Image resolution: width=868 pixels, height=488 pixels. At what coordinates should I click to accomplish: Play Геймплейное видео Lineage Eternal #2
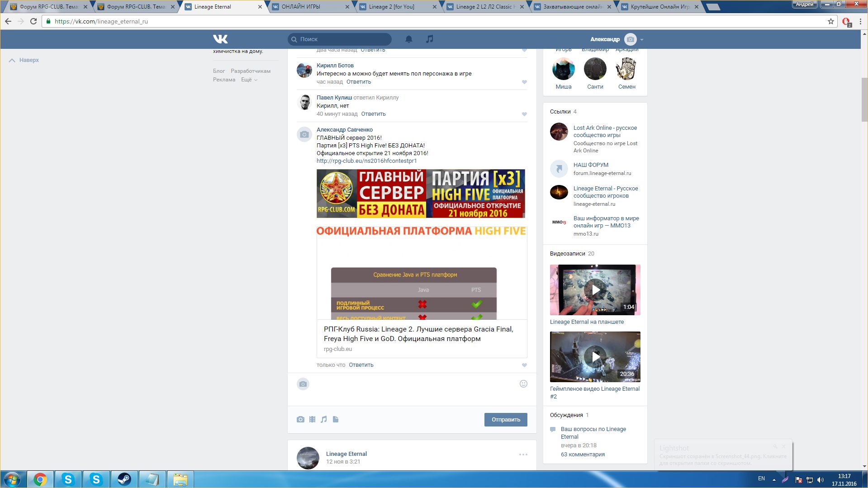point(595,357)
